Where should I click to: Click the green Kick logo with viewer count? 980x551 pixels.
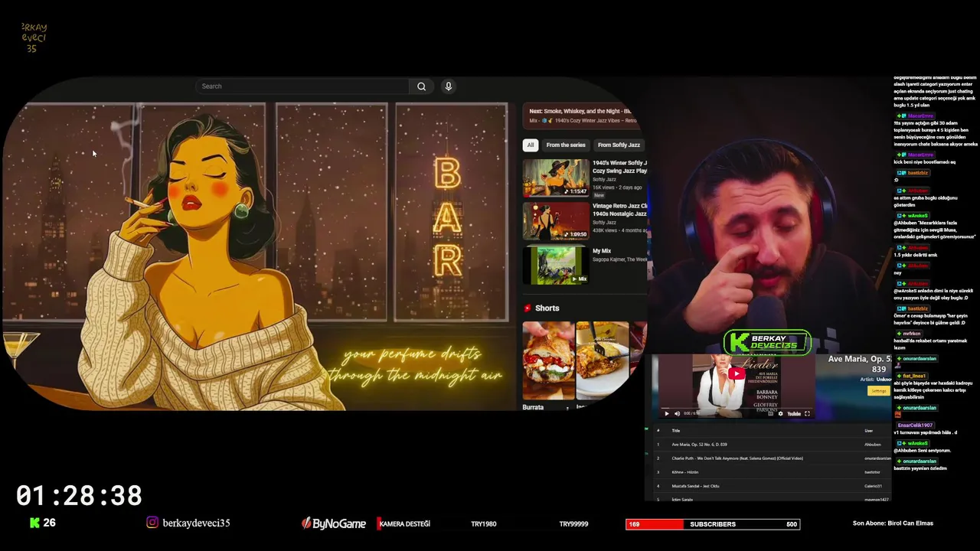click(x=42, y=523)
